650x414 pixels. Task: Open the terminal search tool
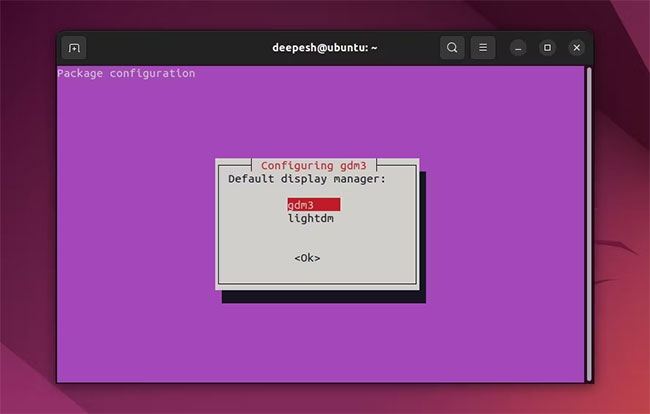pos(452,48)
